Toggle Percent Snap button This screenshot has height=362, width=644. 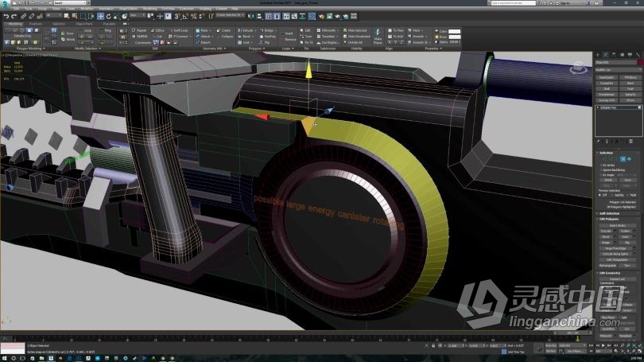[x=193, y=16]
